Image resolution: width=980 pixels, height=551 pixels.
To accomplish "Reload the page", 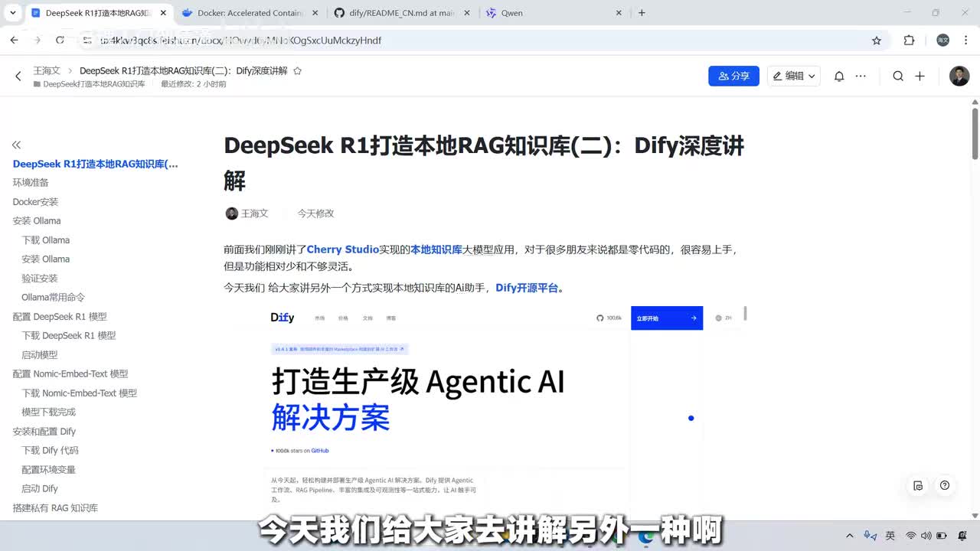I will coord(60,41).
